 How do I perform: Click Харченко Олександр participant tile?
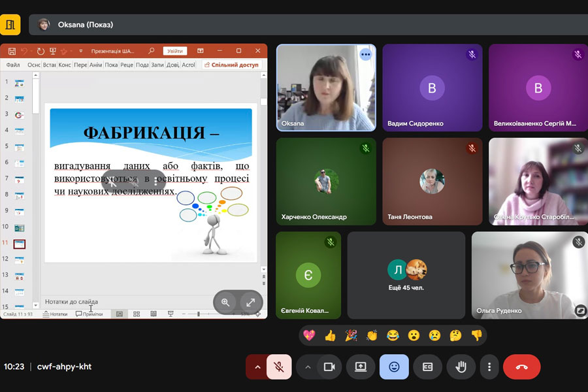pyautogui.click(x=326, y=182)
